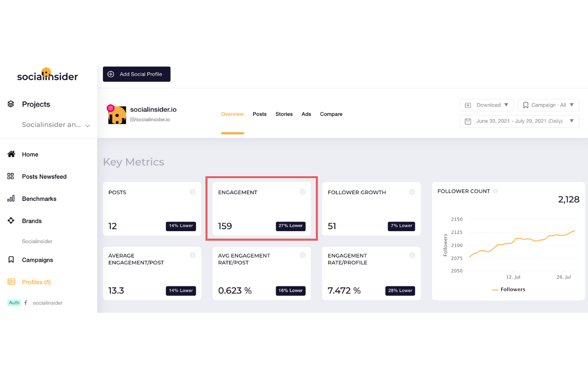The height and width of the screenshot is (379, 588).
Task: Click the info icon on Follower Growth card
Action: 412,192
